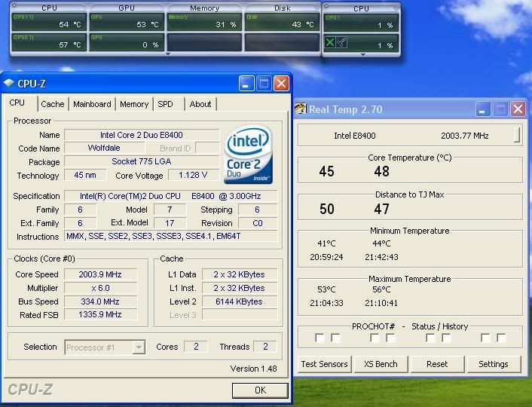This screenshot has height=407, width=532.
Task: Click the CPU2 TJ 57 °C gauge
Action: (48, 42)
